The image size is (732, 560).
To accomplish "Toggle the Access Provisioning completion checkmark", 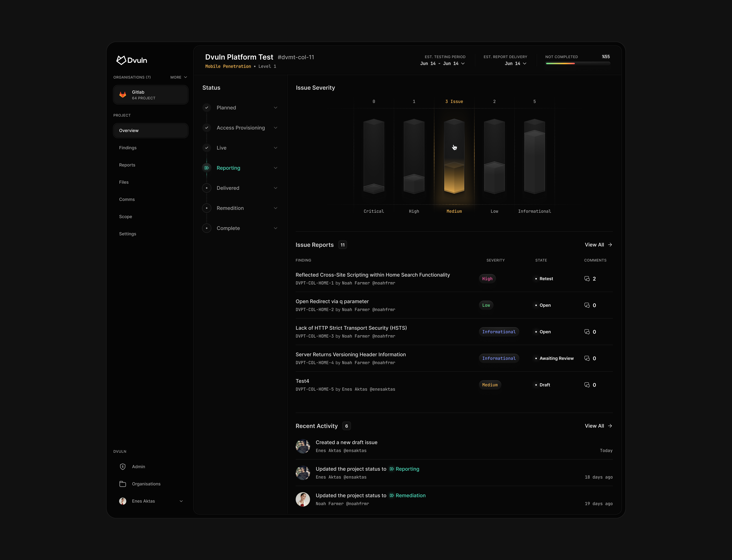I will tap(207, 128).
